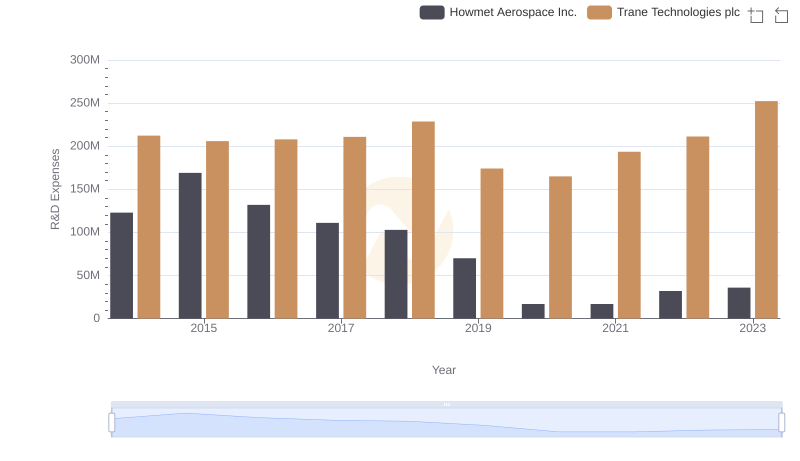Toggle Howmet Aerospace Inc. legend series
Screen dimensions: 800x461
[498, 12]
